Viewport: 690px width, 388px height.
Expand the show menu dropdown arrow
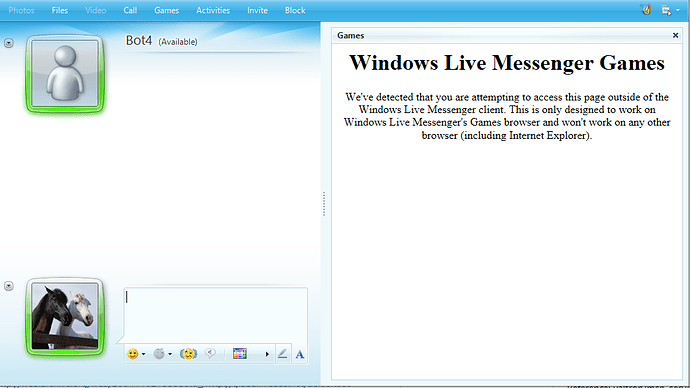pos(678,10)
